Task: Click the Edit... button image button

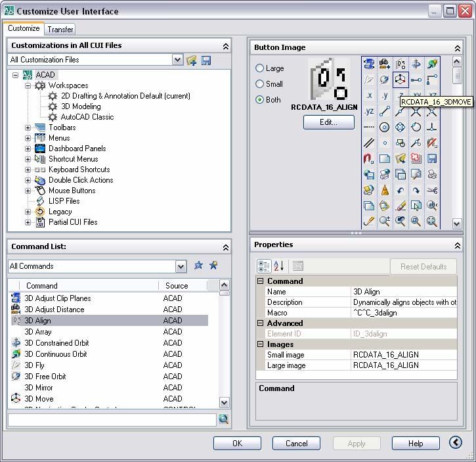Action: point(329,122)
